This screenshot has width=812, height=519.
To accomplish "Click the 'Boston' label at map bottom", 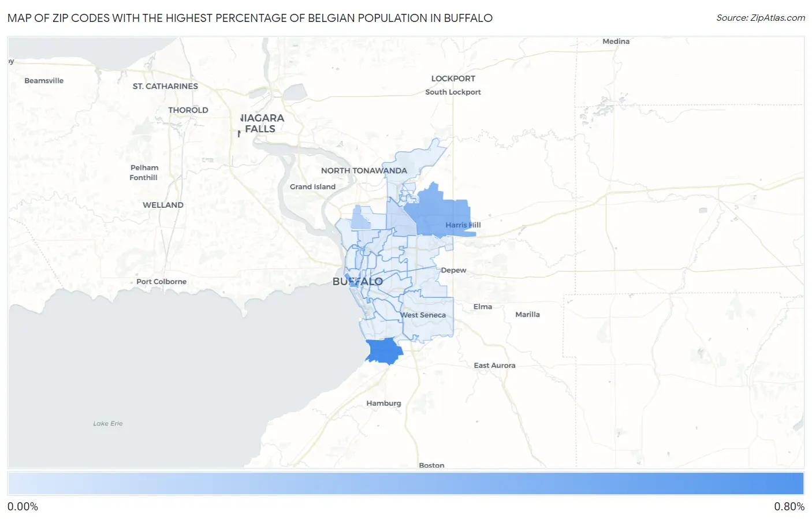I will tap(431, 465).
